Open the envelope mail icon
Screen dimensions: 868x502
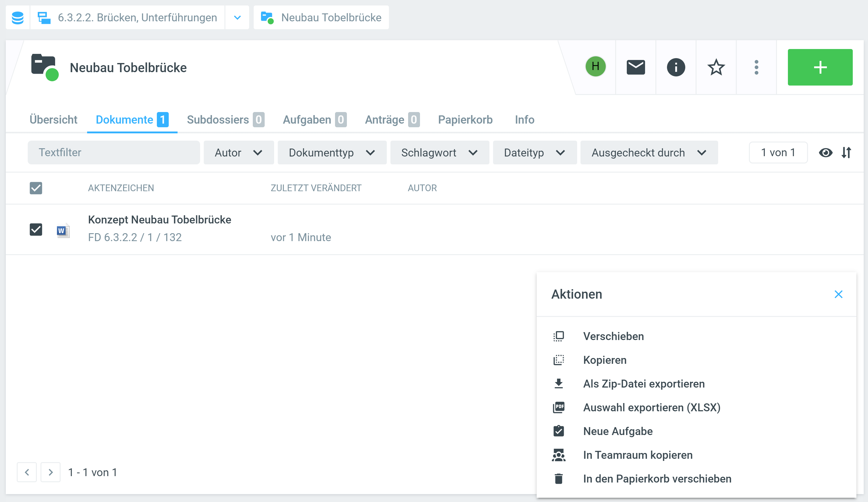[x=636, y=67]
